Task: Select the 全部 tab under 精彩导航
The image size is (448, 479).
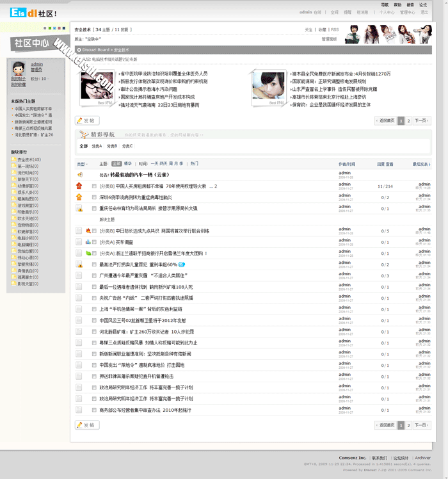Action: point(84,146)
